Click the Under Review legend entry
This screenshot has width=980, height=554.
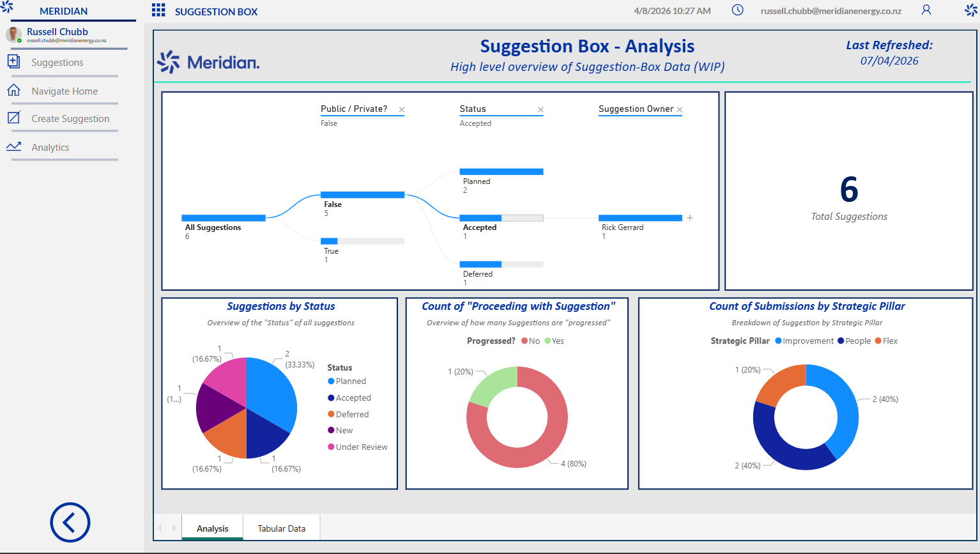click(x=358, y=447)
